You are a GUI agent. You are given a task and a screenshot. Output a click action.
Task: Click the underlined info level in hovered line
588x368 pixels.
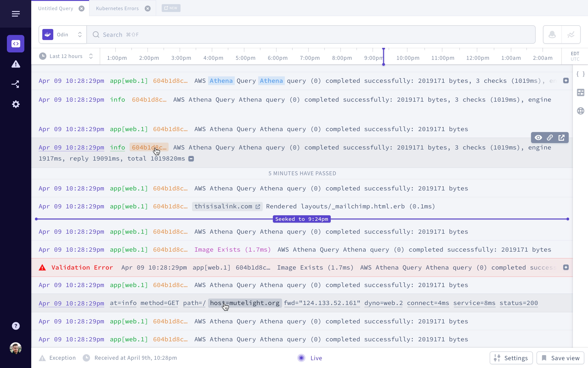click(117, 147)
